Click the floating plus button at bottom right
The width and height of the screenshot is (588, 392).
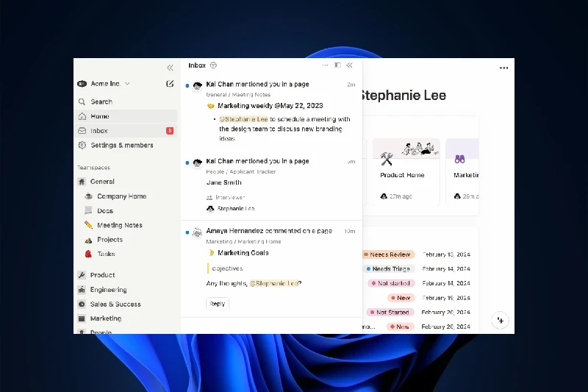pyautogui.click(x=500, y=320)
